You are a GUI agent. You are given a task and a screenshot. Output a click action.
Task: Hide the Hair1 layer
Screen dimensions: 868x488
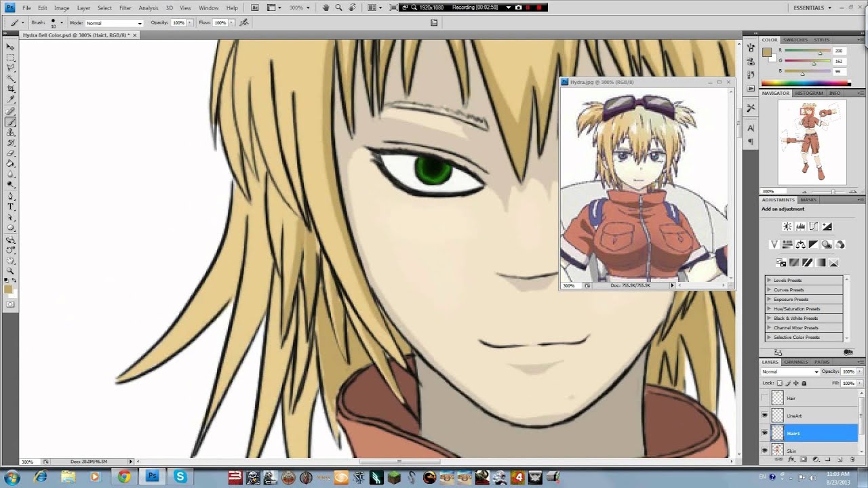765,433
